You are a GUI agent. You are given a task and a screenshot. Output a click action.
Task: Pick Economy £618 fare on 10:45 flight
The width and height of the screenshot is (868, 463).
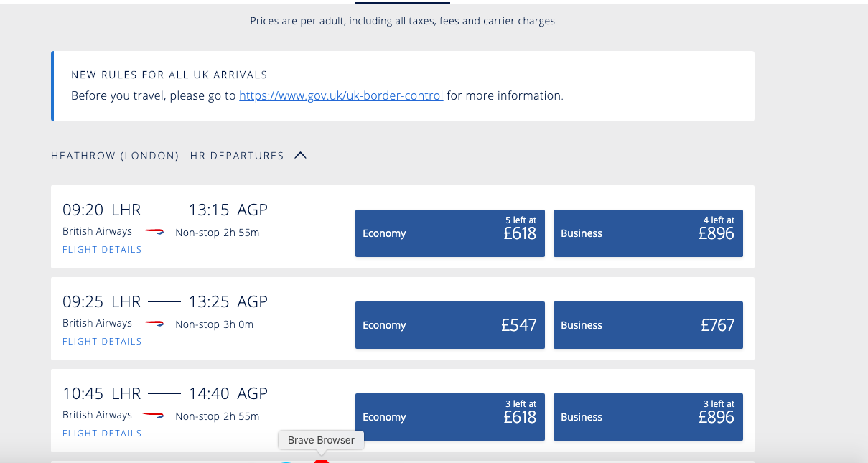(449, 417)
